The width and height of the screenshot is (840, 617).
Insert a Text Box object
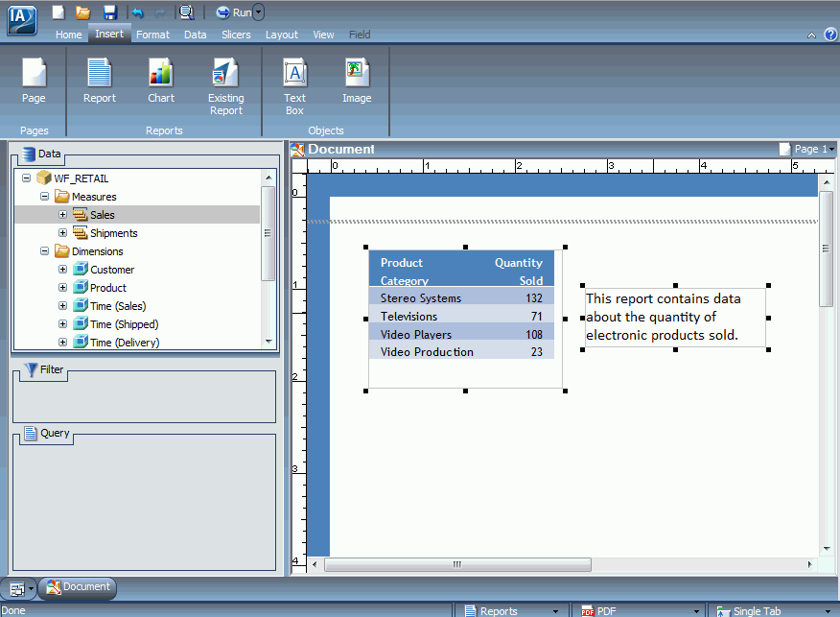(294, 87)
